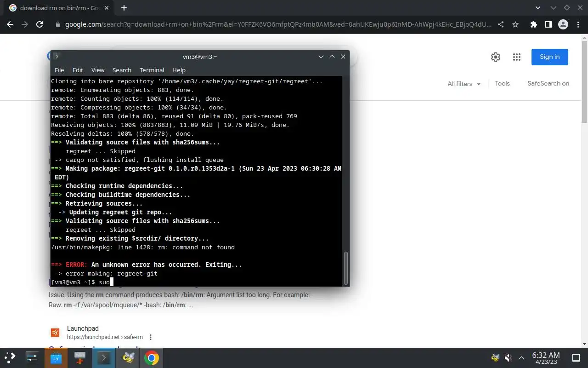
Task: Click the terminal vertical scrollbar
Action: pos(346,268)
